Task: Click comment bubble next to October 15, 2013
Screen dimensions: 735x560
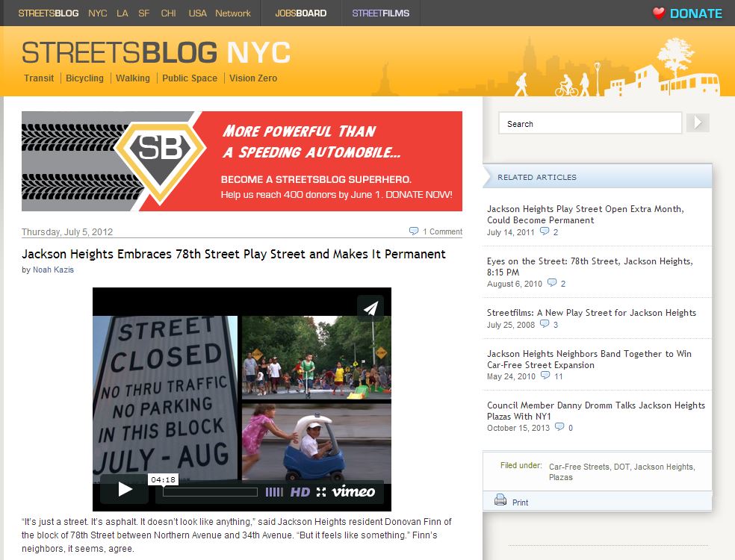Action: [559, 427]
